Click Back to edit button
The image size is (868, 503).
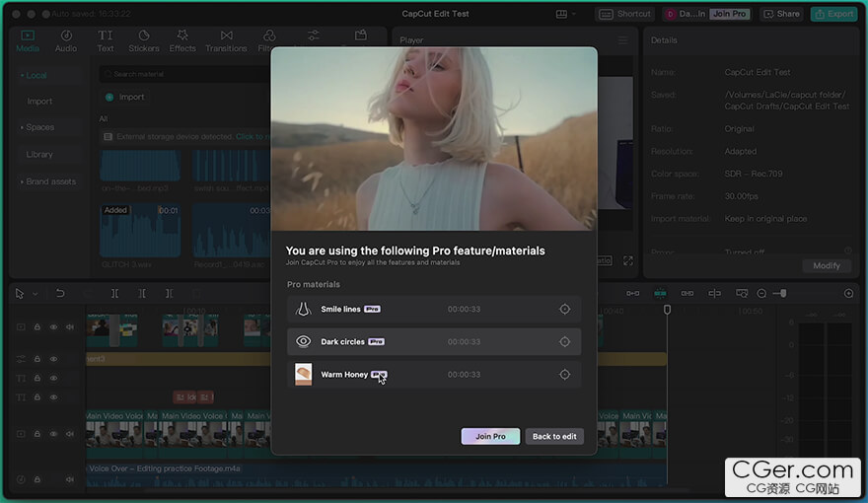coord(554,437)
